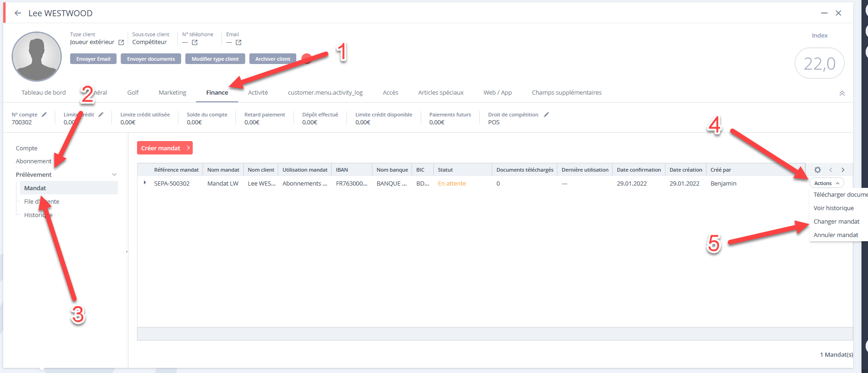Choose Annuler mandat menu entry

click(x=836, y=235)
